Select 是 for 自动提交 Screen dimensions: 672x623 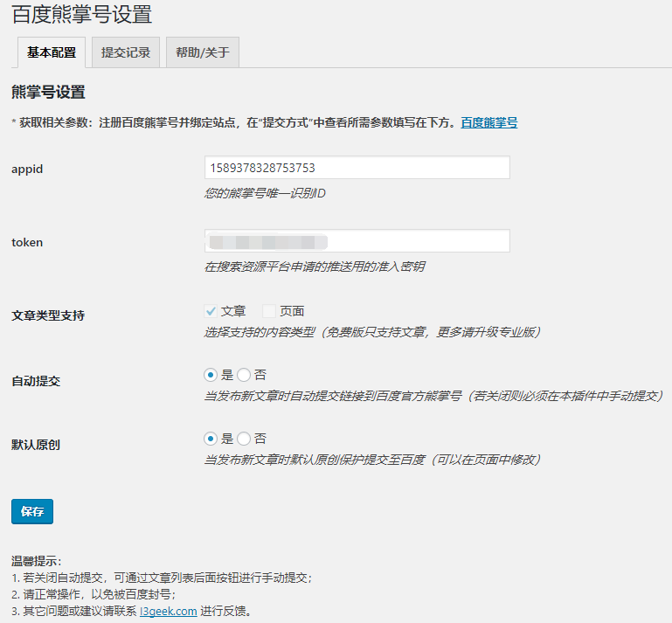click(211, 376)
